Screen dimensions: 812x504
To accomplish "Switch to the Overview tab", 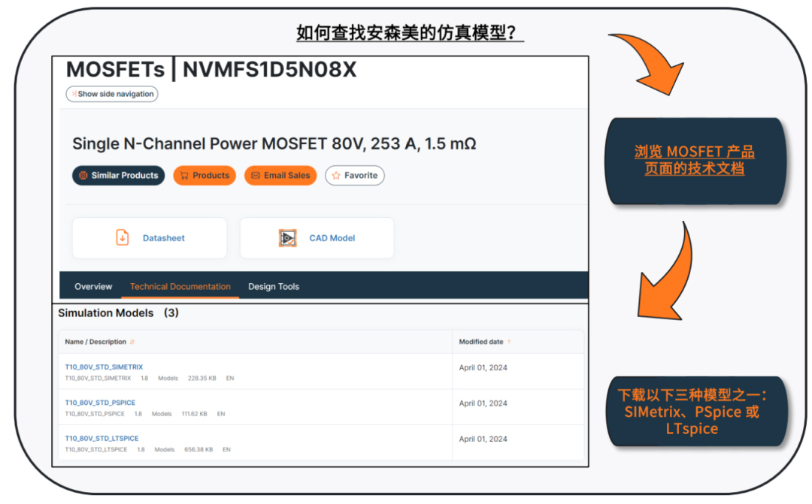I will [x=93, y=286].
